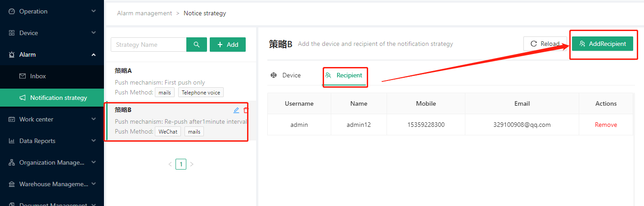
Task: Click the email 329100908@qq.com cell
Action: 522,125
